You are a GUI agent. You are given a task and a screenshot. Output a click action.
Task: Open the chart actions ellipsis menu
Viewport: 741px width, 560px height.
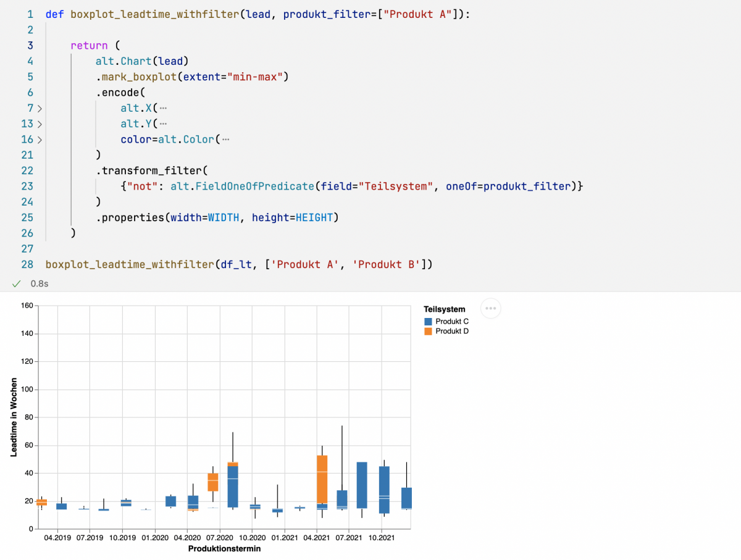[x=490, y=308]
